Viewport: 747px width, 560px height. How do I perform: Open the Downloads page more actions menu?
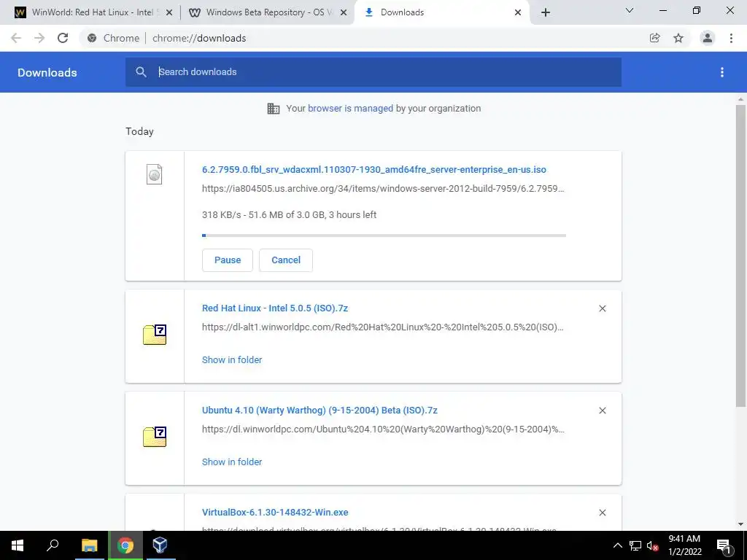click(x=722, y=72)
